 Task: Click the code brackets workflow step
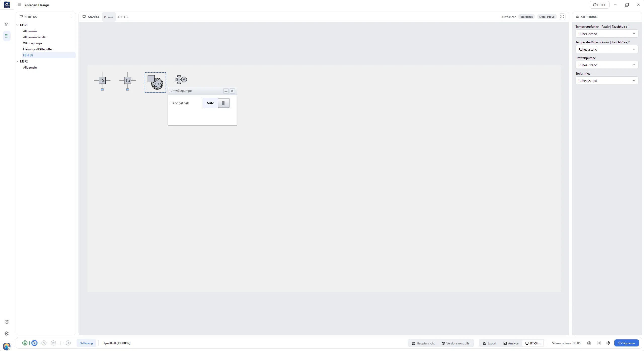pyautogui.click(x=53, y=343)
